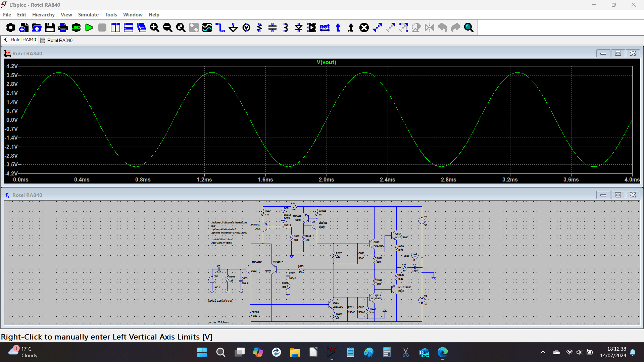Select the Inductor placement tool
The width and height of the screenshot is (644, 362).
click(286, 28)
